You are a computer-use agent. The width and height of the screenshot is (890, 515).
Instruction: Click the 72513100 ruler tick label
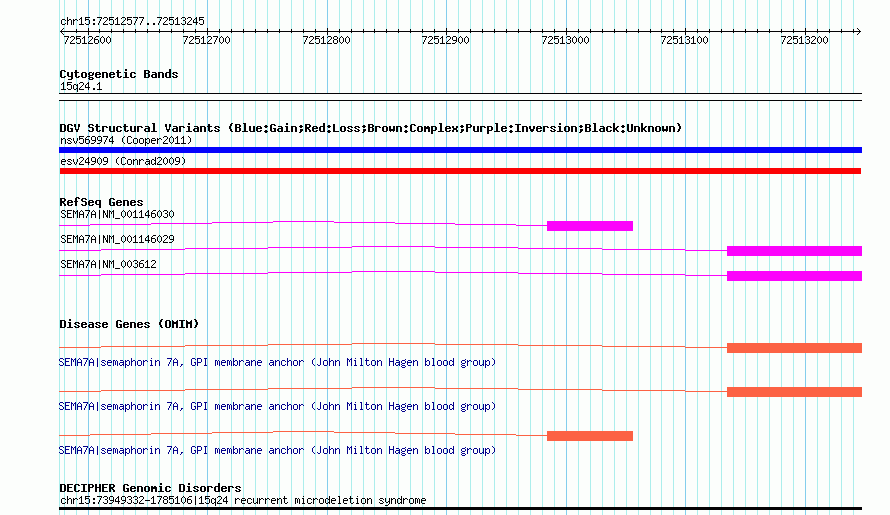pyautogui.click(x=685, y=40)
